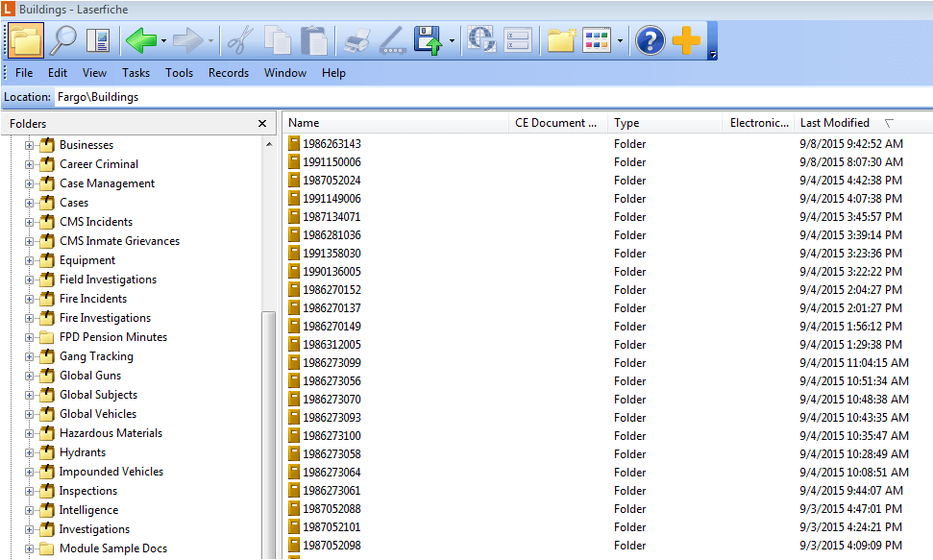Open the File menu
This screenshot has height=560, width=933.
click(x=24, y=73)
